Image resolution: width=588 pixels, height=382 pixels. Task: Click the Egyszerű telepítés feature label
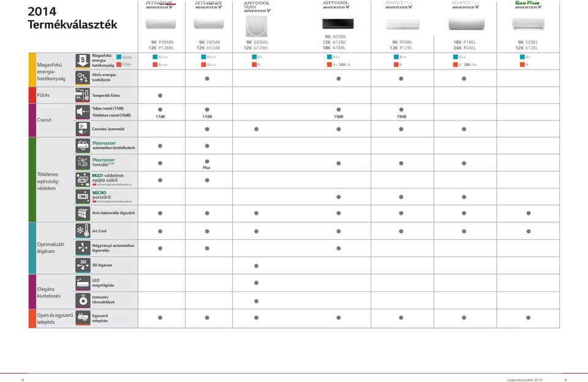tap(100, 318)
